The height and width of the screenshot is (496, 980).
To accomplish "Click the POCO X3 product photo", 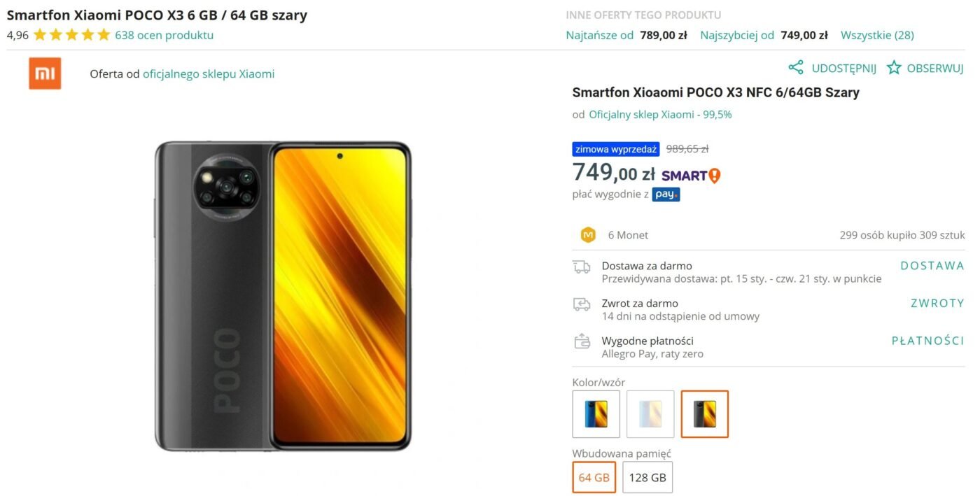I will [x=283, y=296].
